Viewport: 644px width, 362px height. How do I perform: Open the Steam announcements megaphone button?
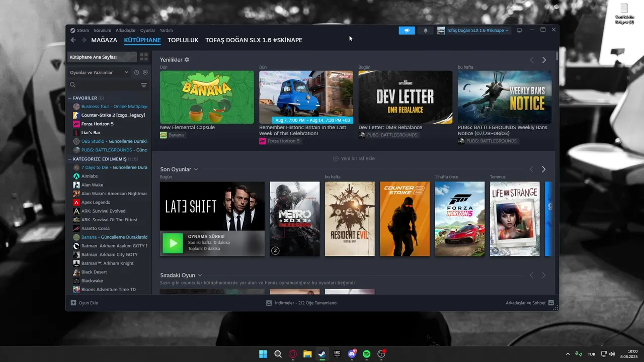(407, 30)
